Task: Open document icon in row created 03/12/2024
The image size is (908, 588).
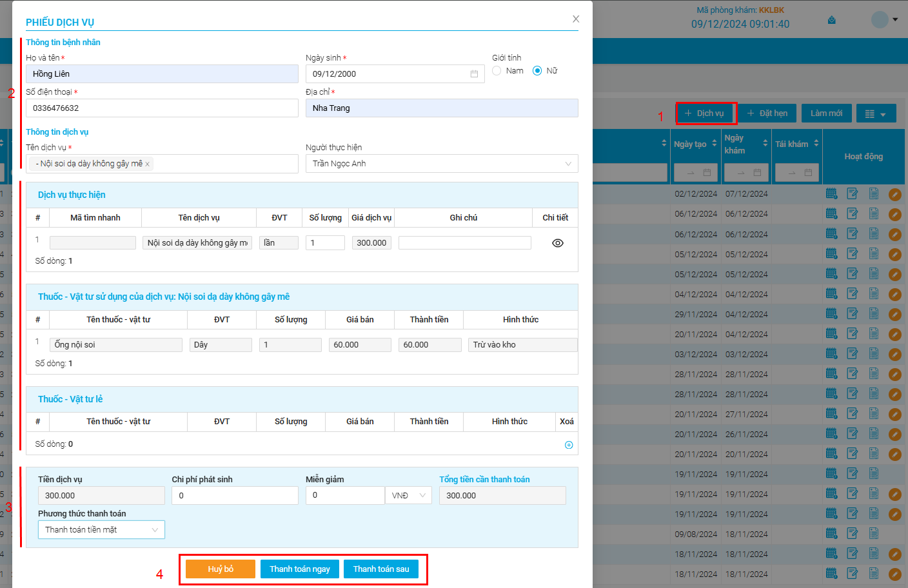Action: tap(874, 354)
